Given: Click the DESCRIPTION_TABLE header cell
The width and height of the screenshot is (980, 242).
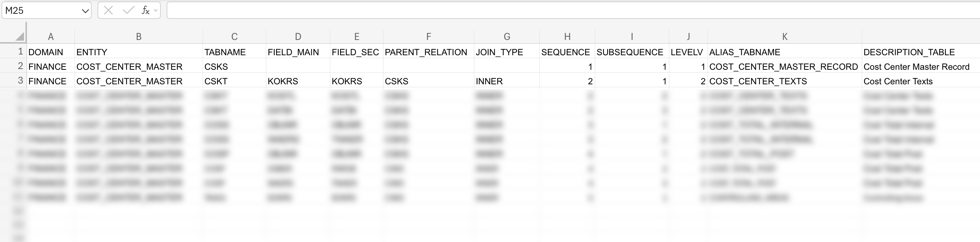Looking at the screenshot, I should coord(917,52).
